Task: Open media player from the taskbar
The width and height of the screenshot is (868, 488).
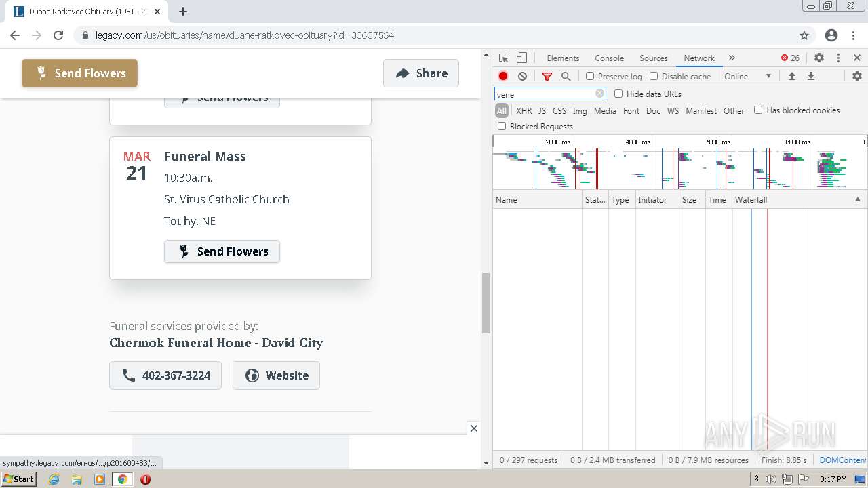Action: tap(100, 479)
